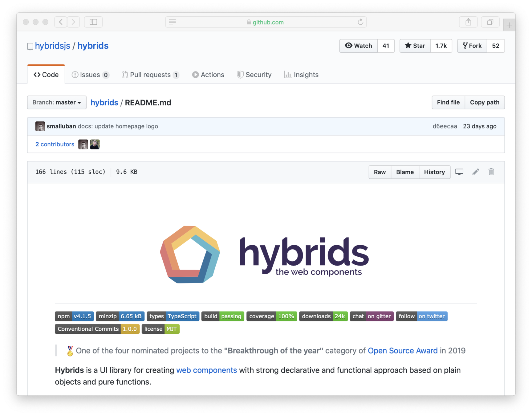Open the build passing badge
532x416 pixels.
223,316
